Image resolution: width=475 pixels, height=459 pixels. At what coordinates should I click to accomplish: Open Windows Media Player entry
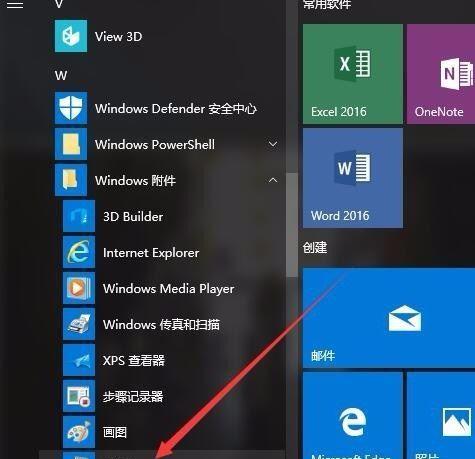[168, 289]
